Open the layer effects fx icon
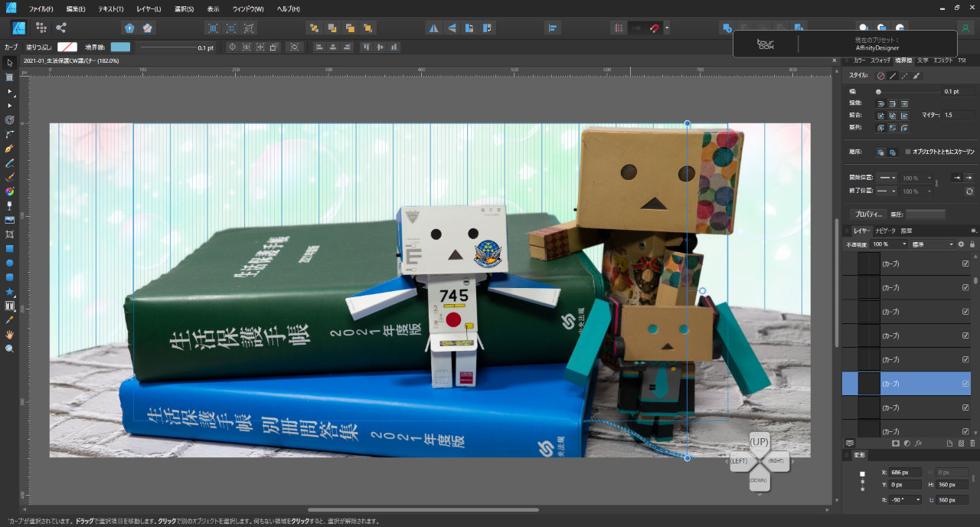Image resolution: width=980 pixels, height=527 pixels. [x=918, y=443]
